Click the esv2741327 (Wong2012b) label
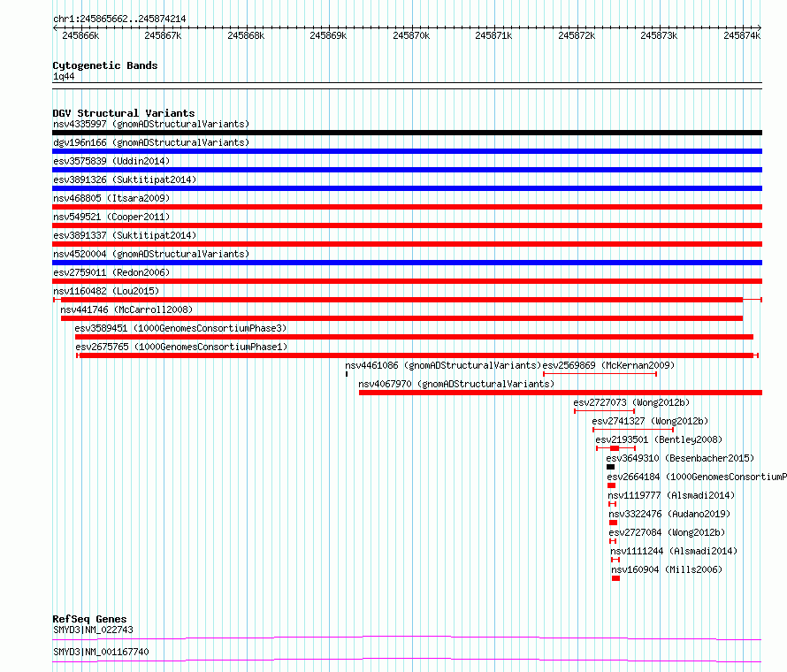The image size is (787, 672). pos(650,421)
